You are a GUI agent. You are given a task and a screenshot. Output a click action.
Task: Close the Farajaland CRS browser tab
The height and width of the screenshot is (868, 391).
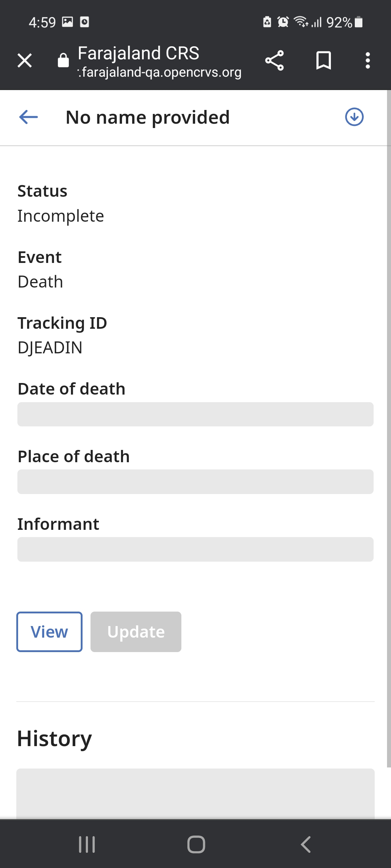click(x=24, y=60)
